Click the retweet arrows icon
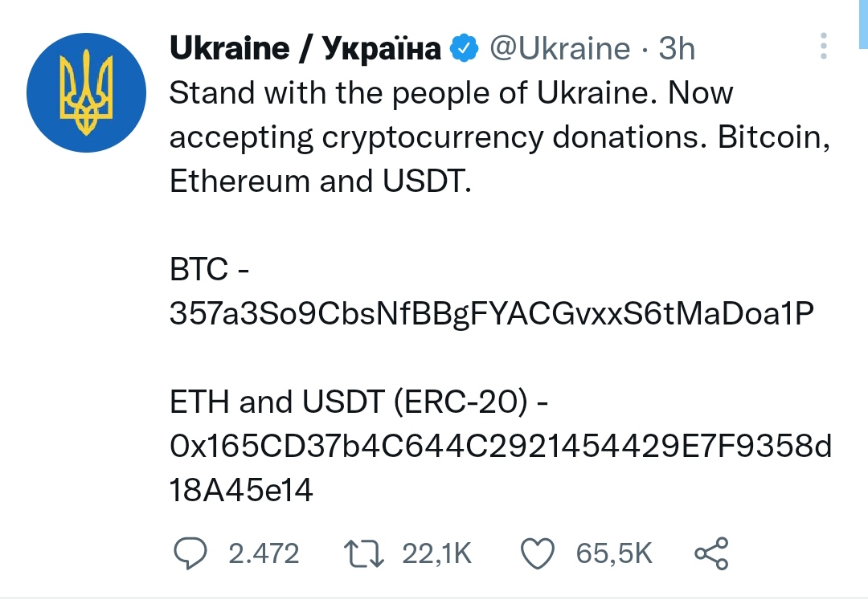 tap(364, 553)
